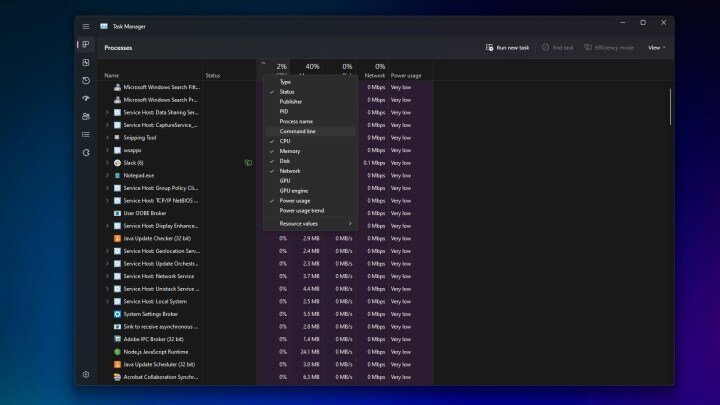Screen dimensions: 720x405
Task: Open the Users page icon
Action: coord(86,117)
